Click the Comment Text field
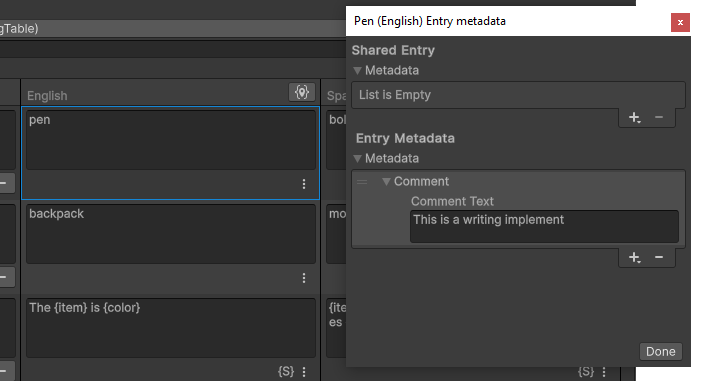The height and width of the screenshot is (381, 702). tap(544, 227)
